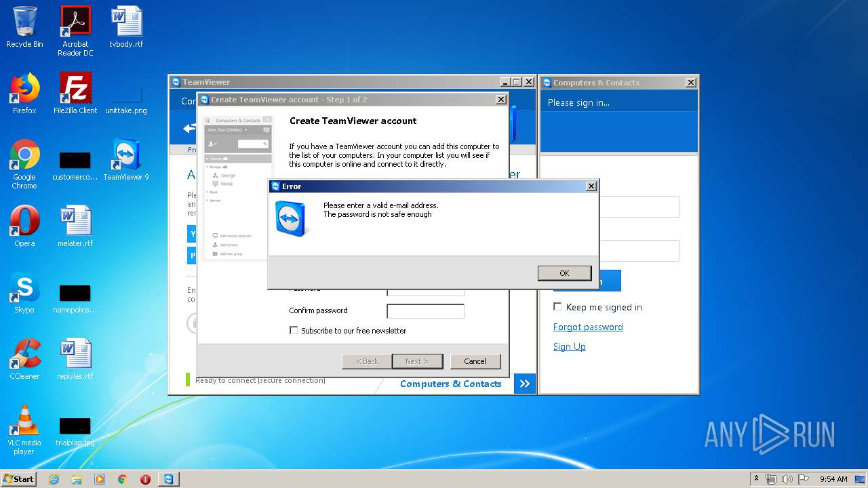The image size is (868, 488).
Task: Open media player from taskbar
Action: 100,479
